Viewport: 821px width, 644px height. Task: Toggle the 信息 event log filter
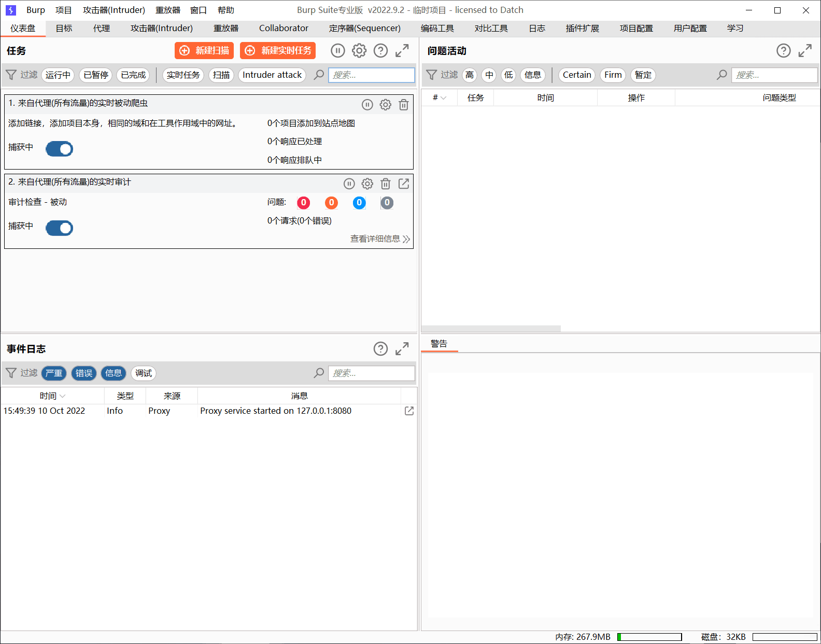(114, 373)
